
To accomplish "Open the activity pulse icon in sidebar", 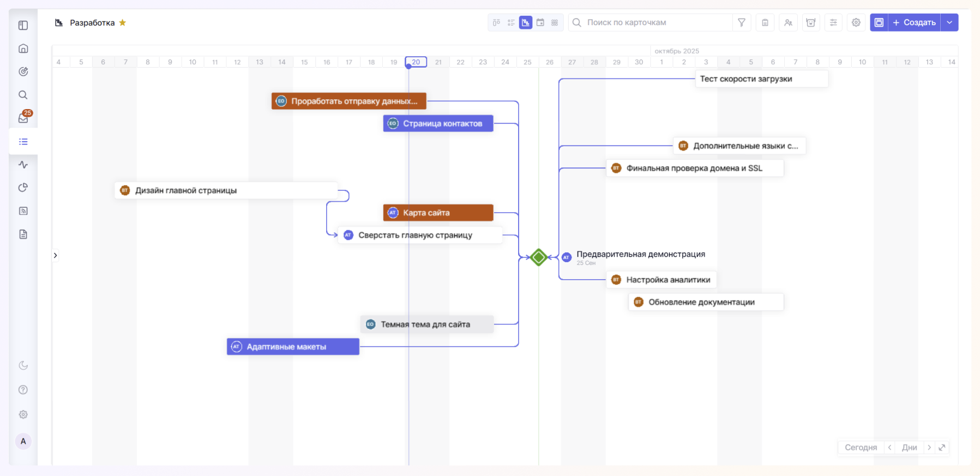I will click(23, 165).
